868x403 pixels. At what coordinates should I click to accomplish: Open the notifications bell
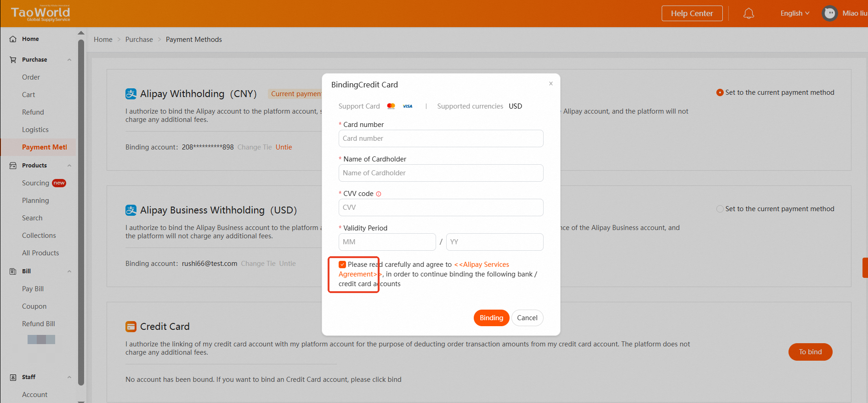[x=749, y=13]
